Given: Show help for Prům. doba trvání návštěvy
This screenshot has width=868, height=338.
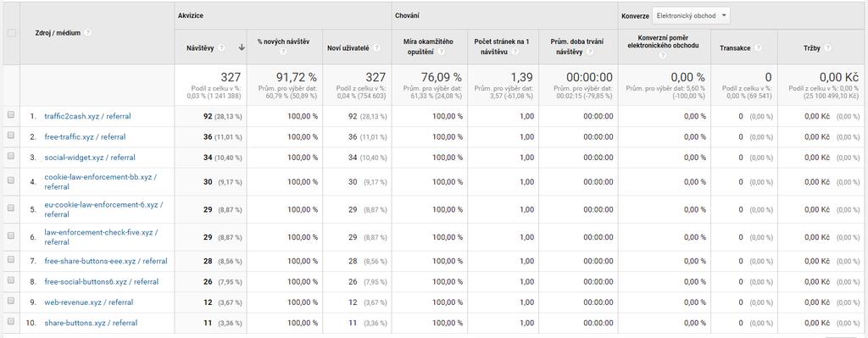Looking at the screenshot, I should pos(589,52).
